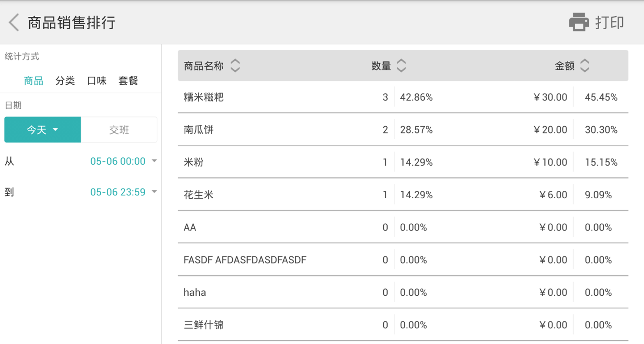The image size is (644, 344).
Task: Click the 打印 print label
Action: tap(609, 23)
